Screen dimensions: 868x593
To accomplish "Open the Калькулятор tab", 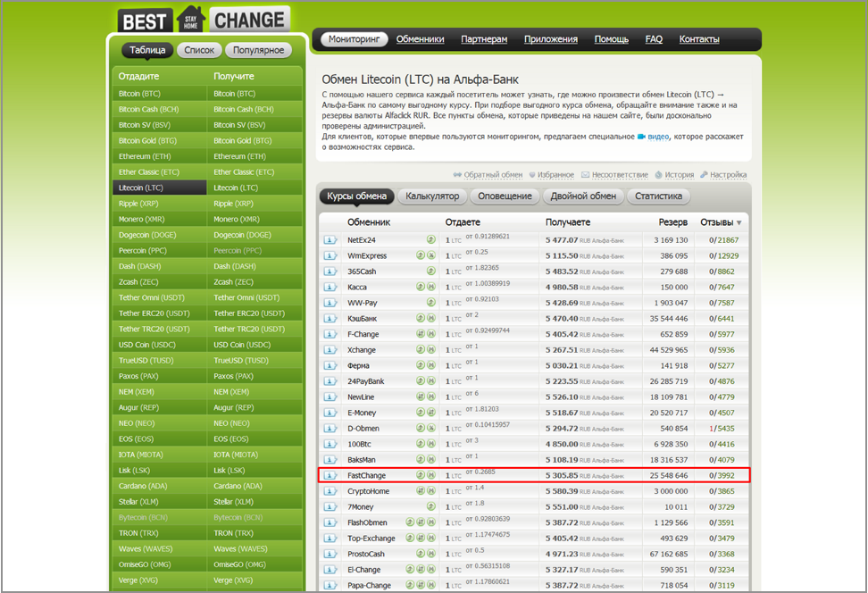I will [x=432, y=196].
